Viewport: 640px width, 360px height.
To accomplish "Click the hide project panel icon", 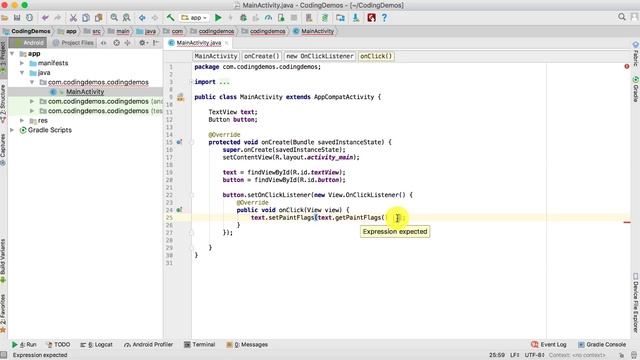I will (156, 42).
